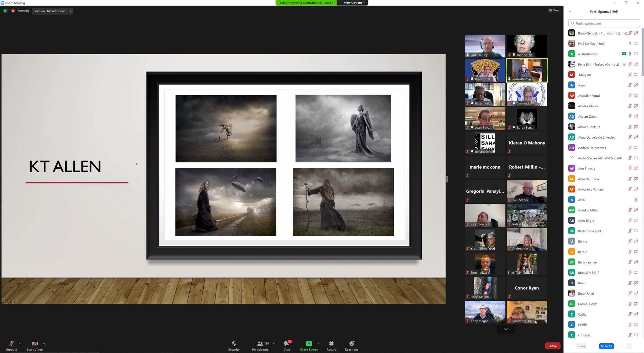The image size is (644, 353).
Task: Click the camera icon beside Batschinski Kurt
Action: [x=636, y=231]
